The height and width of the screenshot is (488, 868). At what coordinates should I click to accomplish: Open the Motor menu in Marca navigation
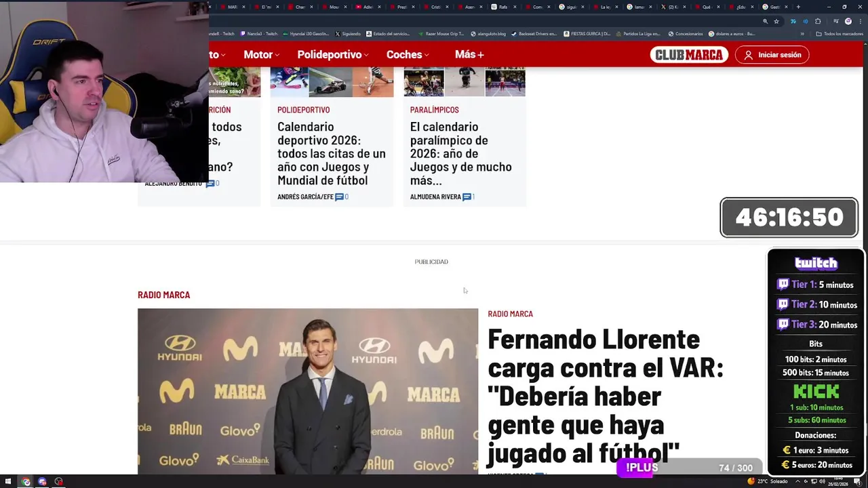[x=261, y=55]
